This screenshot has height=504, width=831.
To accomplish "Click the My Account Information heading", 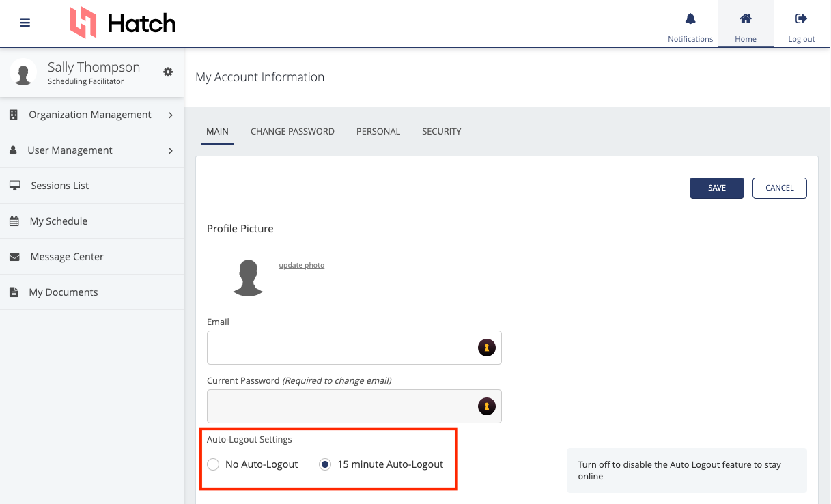I will click(259, 77).
